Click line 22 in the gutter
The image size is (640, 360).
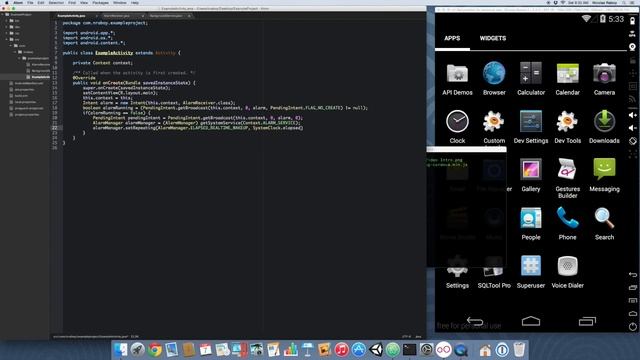pyautogui.click(x=55, y=128)
